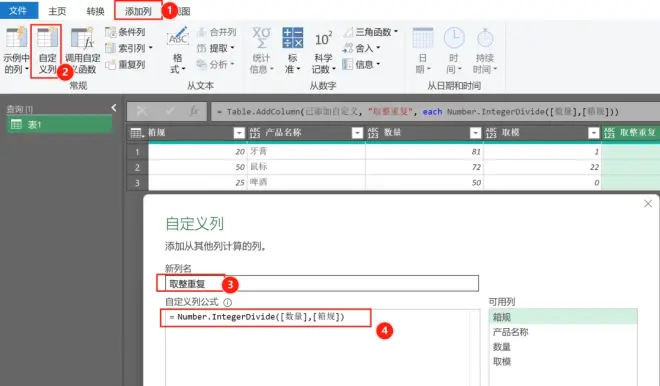Image resolution: width=660 pixels, height=386 pixels.
Task: Click the info icon next to 自定义列公式
Action: 227,302
